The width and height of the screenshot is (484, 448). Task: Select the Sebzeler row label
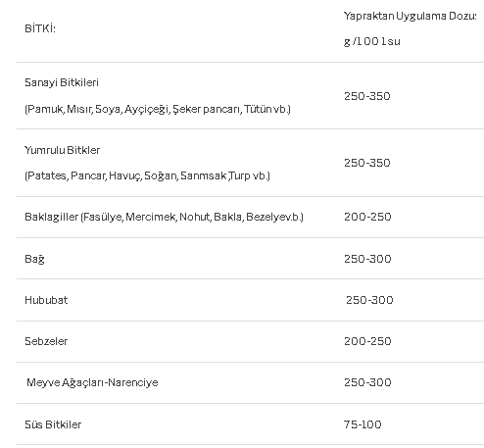pos(46,341)
